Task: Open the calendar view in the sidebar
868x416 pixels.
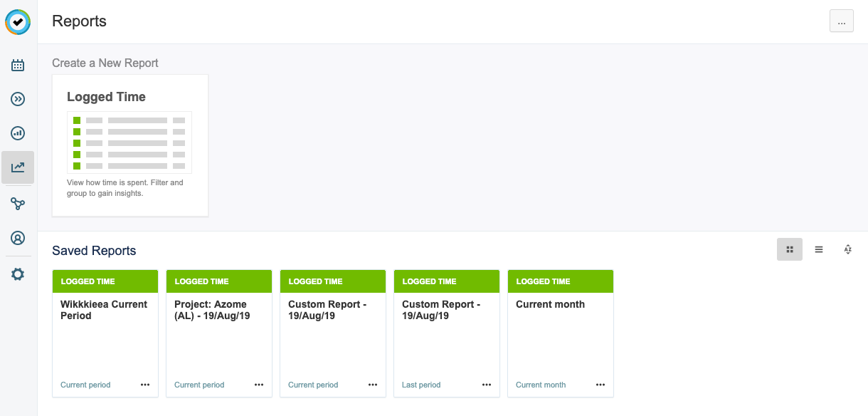Action: tap(18, 66)
